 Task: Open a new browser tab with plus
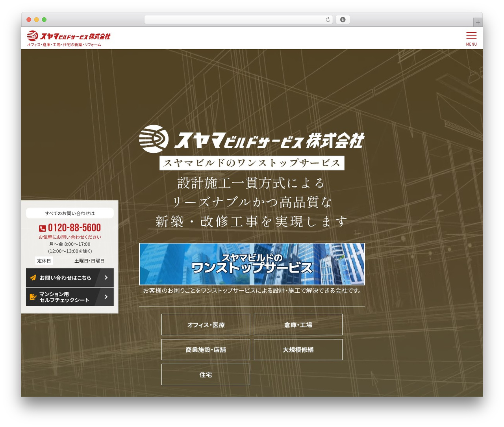click(x=478, y=22)
